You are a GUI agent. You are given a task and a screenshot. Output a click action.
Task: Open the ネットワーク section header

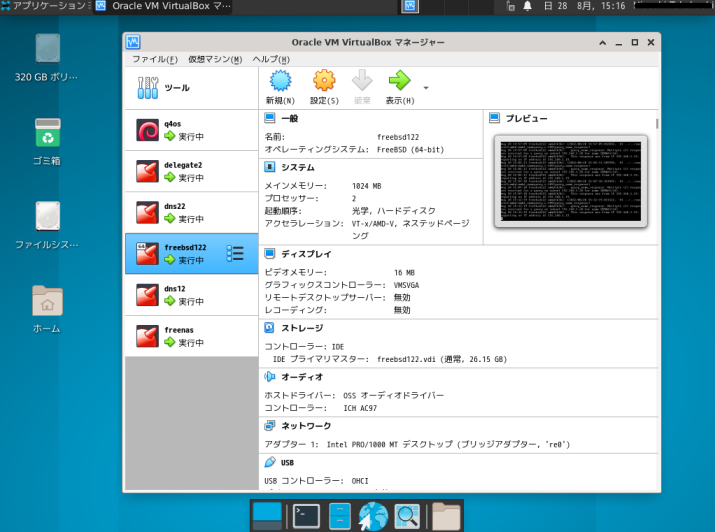[x=306, y=426]
